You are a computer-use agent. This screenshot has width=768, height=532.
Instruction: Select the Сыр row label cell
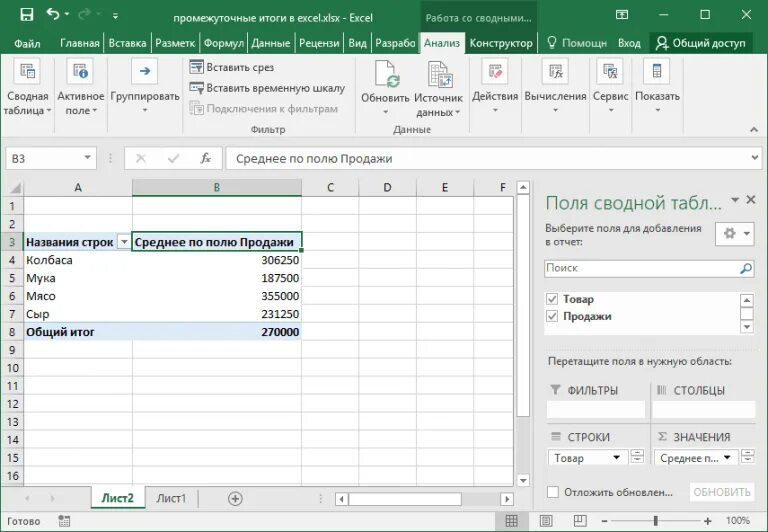coord(78,314)
